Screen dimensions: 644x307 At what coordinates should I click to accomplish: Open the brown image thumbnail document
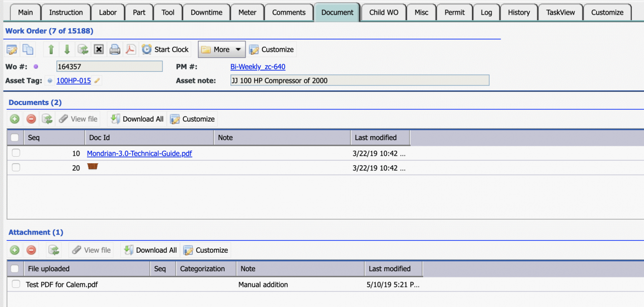92,166
